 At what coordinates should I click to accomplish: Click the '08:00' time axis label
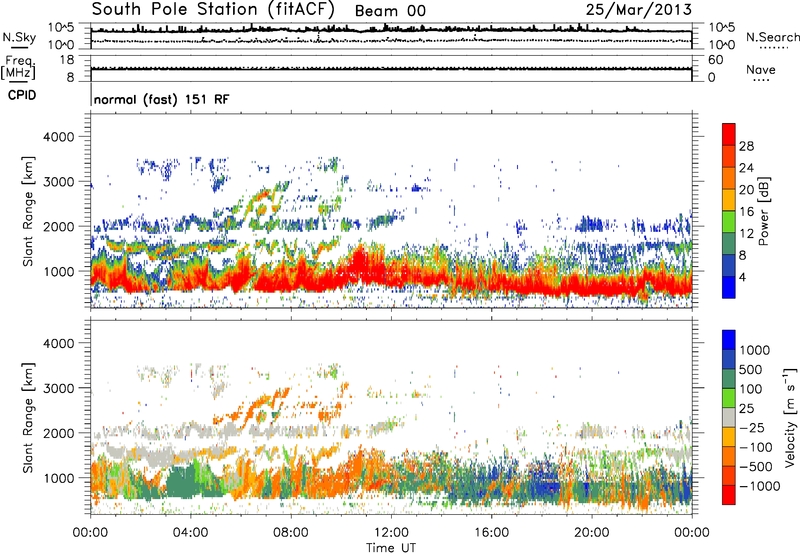pos(291,532)
